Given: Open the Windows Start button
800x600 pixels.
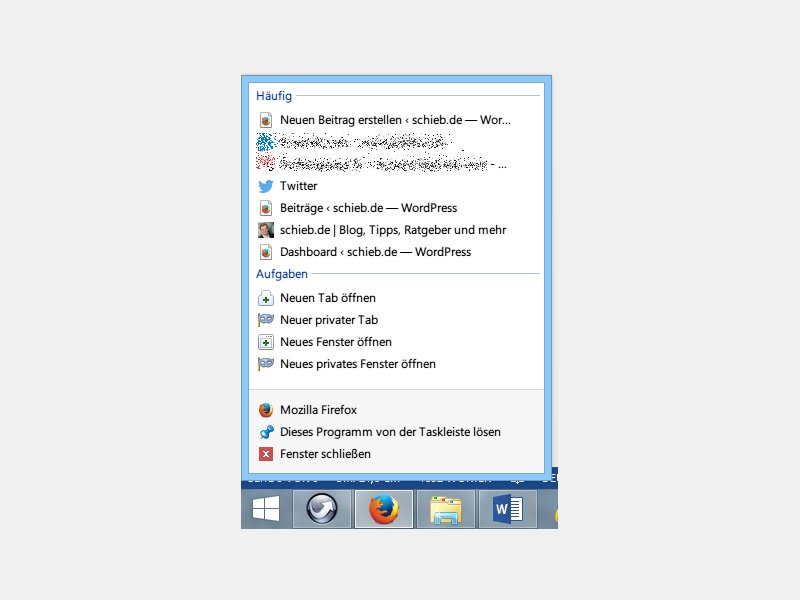Looking at the screenshot, I should 266,509.
